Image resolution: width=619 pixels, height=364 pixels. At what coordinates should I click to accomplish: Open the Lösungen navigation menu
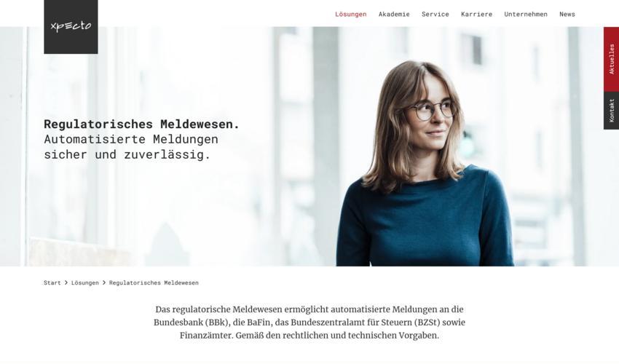(350, 15)
